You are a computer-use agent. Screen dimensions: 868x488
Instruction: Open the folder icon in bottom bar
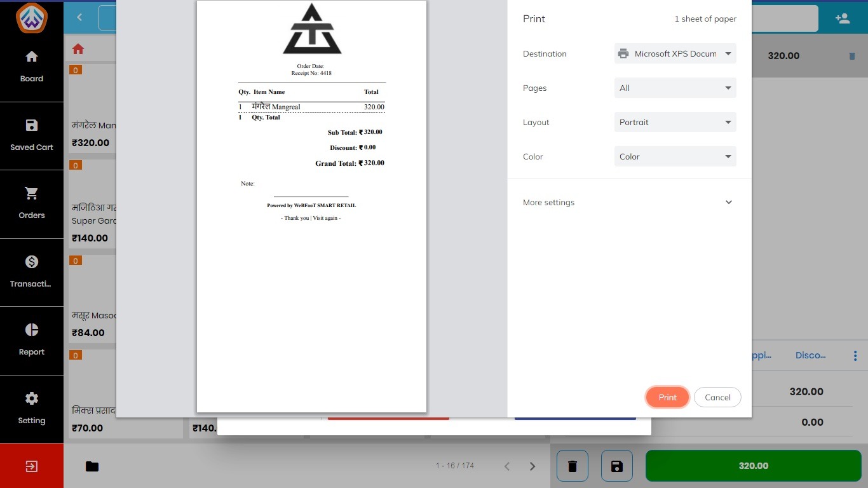coord(92,466)
